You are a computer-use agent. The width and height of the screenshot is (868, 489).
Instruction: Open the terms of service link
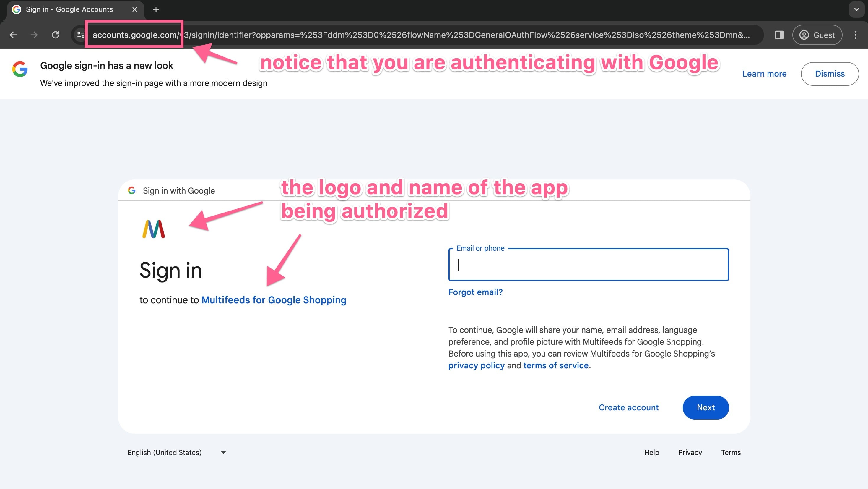(556, 365)
